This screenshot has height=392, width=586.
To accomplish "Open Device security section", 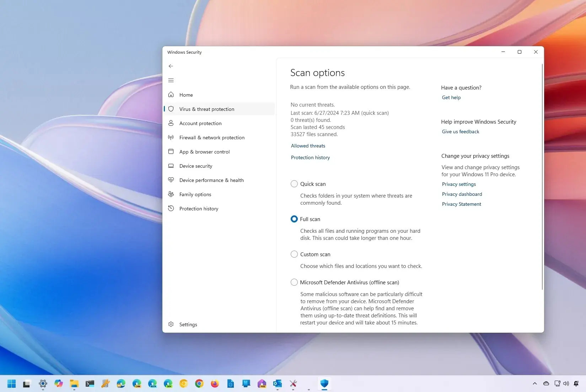I will [195, 166].
